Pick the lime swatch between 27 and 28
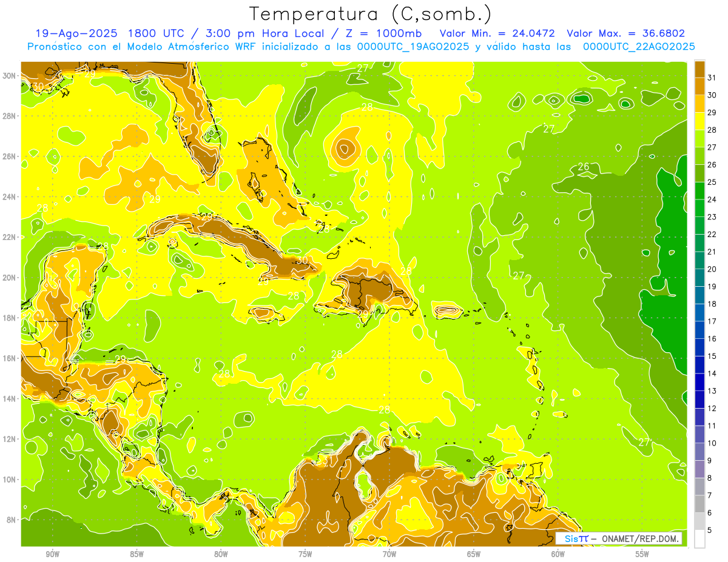The width and height of the screenshot is (728, 562). [699, 138]
